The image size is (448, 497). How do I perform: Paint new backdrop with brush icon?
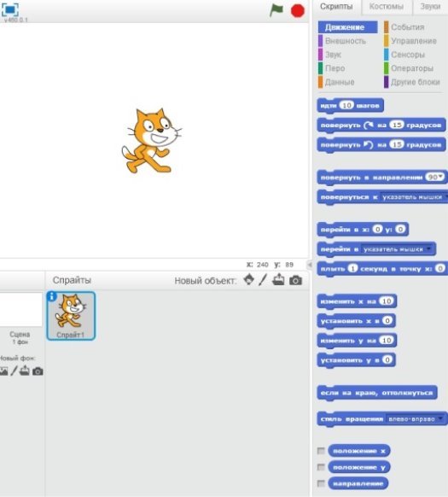pyautogui.click(x=14, y=371)
